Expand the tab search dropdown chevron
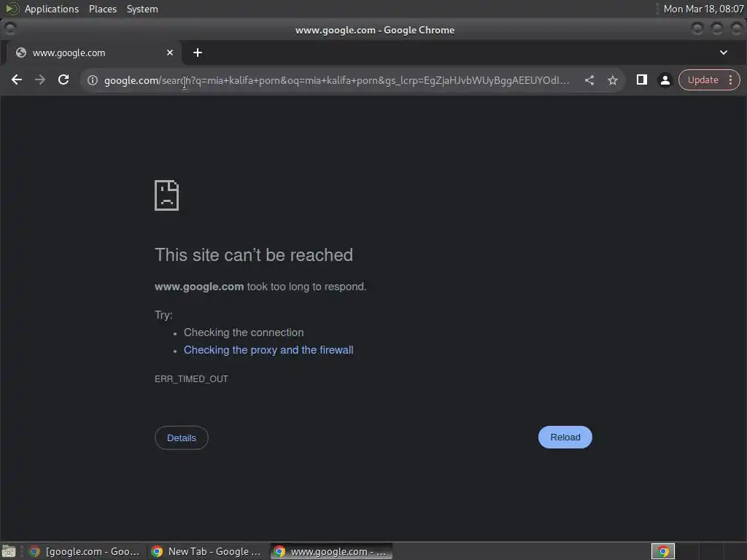747x560 pixels. (x=723, y=52)
